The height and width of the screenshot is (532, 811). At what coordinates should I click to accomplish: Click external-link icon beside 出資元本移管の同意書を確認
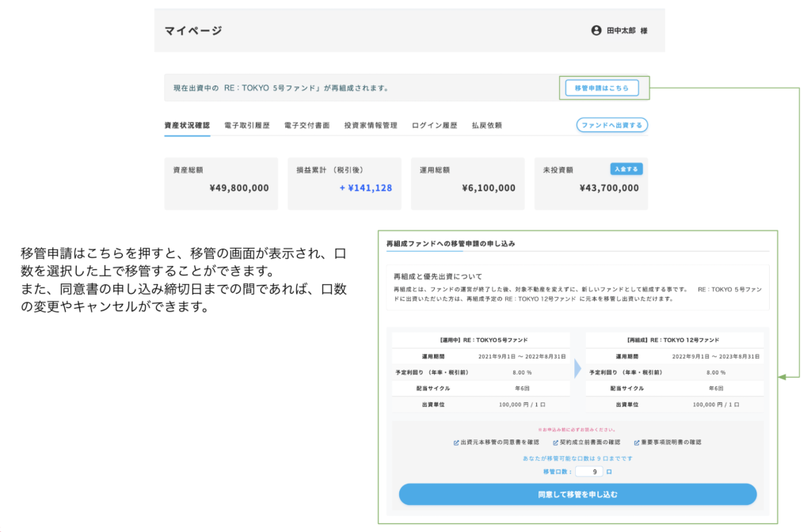tap(456, 443)
